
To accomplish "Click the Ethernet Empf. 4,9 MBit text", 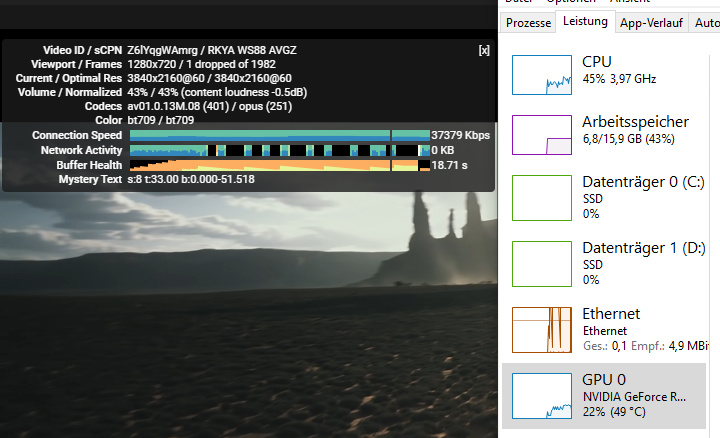I will (670, 346).
